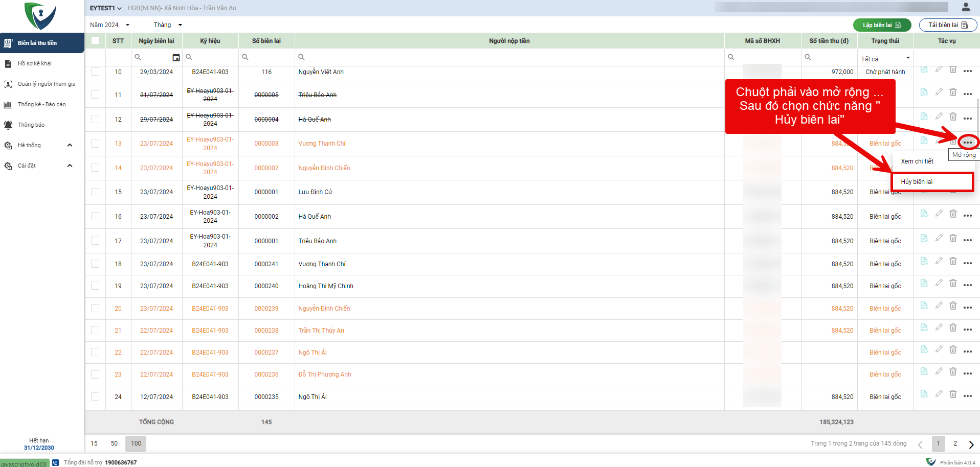Screen dimensions: 980x467
Task: Select Xem chi tiết menu entry
Action: [x=917, y=161]
